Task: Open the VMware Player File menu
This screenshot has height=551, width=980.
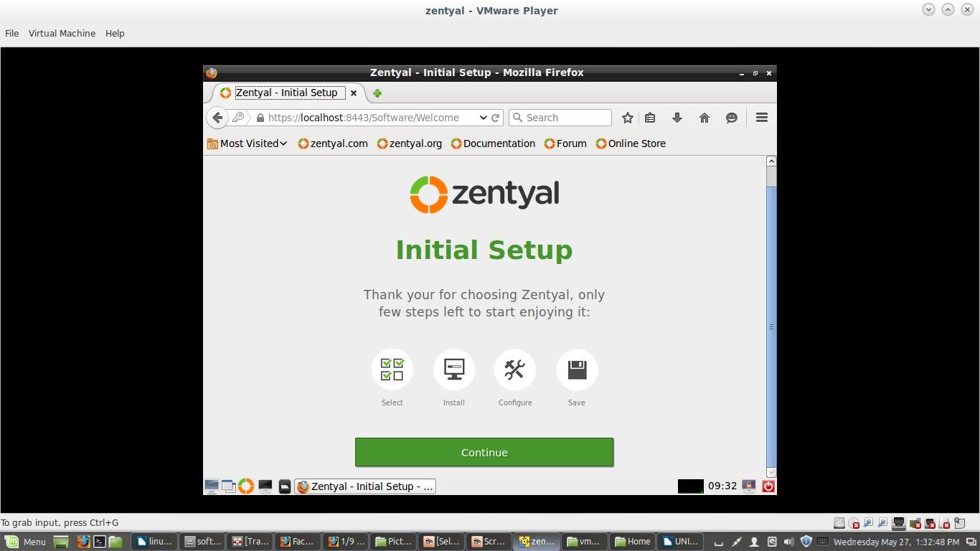Action: [x=12, y=33]
